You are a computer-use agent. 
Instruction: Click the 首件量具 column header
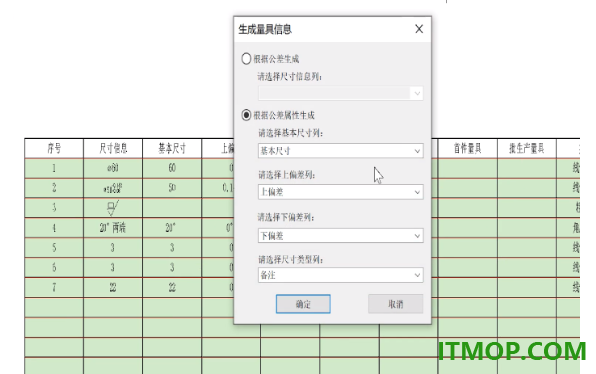468,148
